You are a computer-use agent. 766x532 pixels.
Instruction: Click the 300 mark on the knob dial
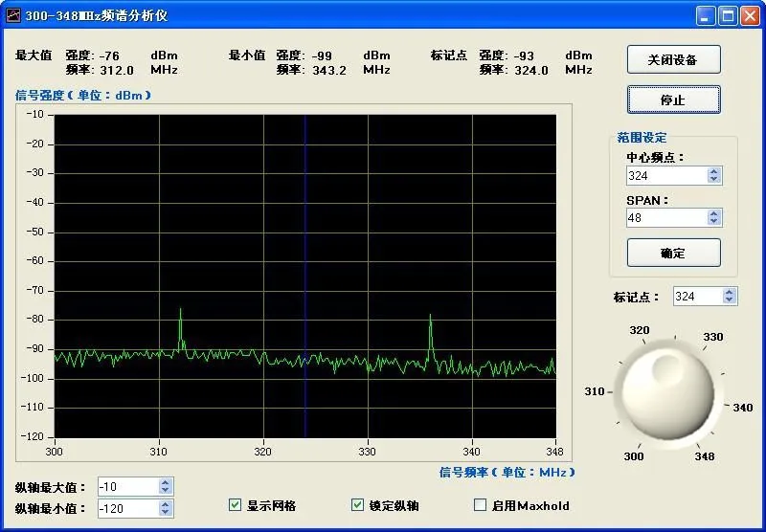634,456
